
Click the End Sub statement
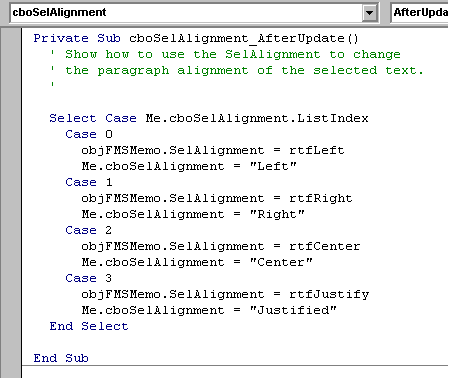click(x=61, y=358)
